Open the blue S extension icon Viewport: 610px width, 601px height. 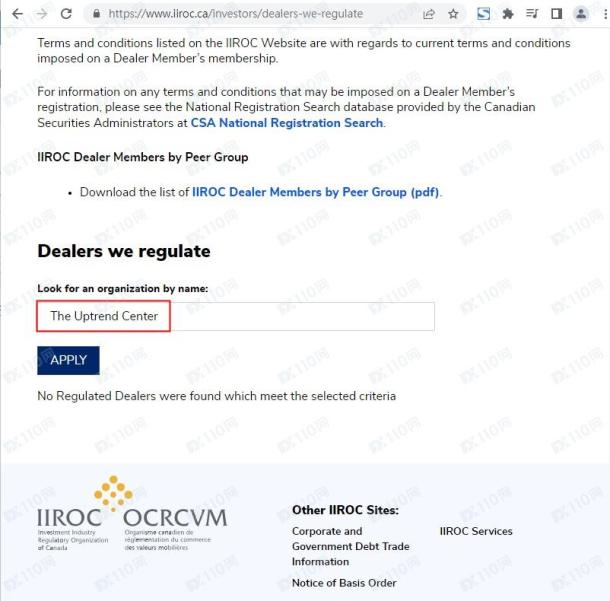click(484, 14)
